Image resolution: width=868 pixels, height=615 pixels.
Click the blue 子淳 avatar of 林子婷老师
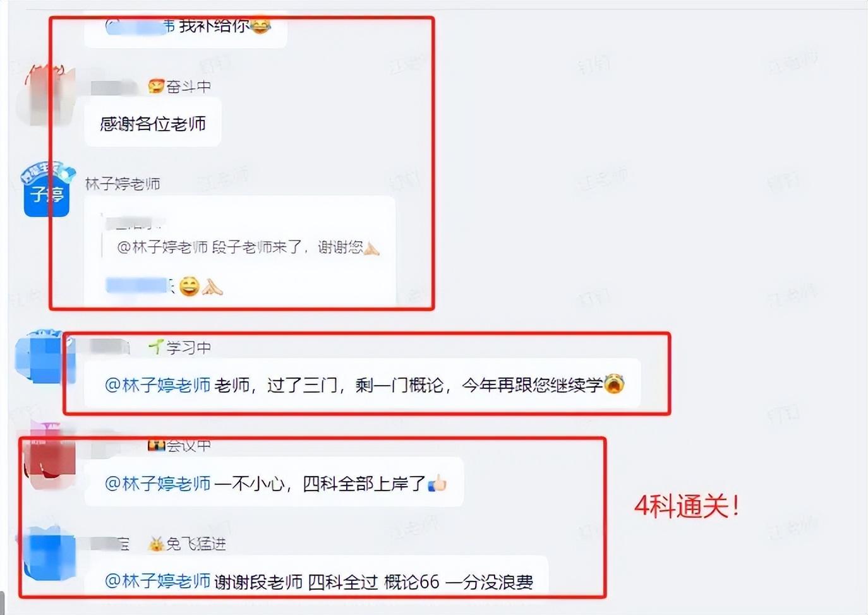[x=47, y=190]
